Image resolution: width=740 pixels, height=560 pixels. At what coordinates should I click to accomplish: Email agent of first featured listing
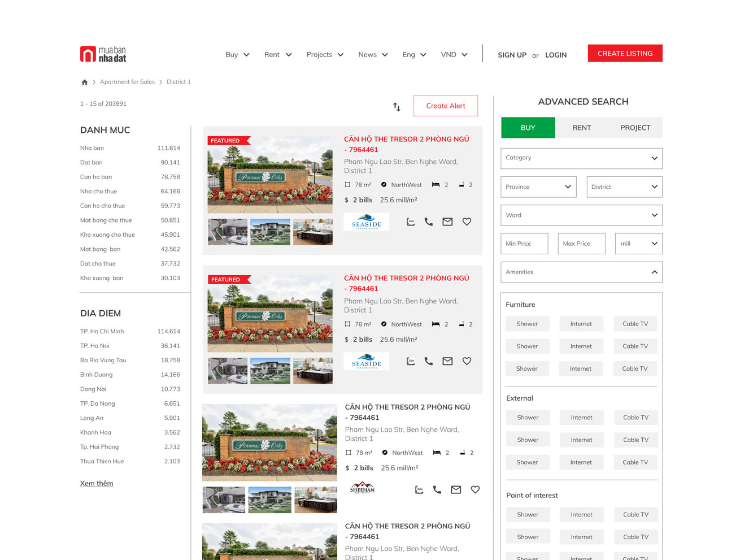[447, 222]
